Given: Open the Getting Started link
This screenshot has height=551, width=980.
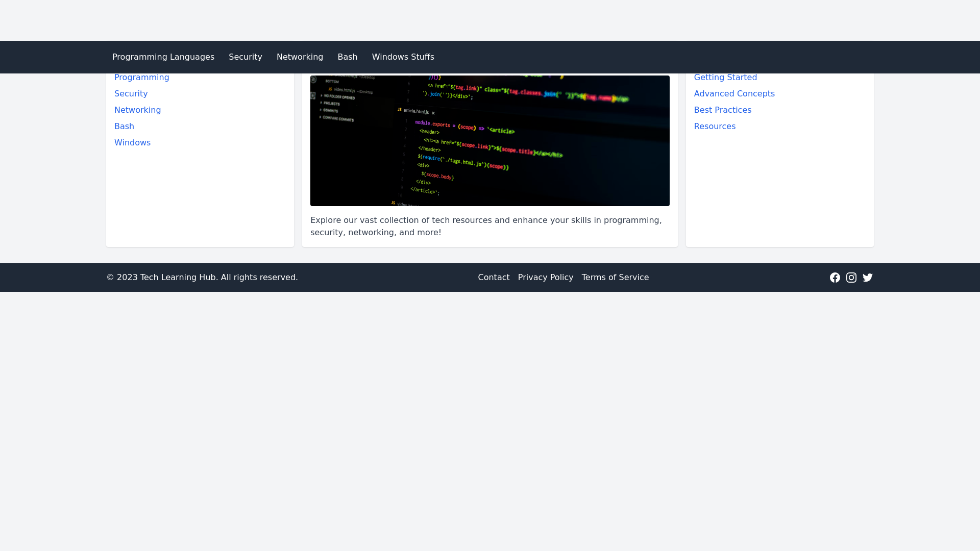Looking at the screenshot, I should tap(725, 77).
